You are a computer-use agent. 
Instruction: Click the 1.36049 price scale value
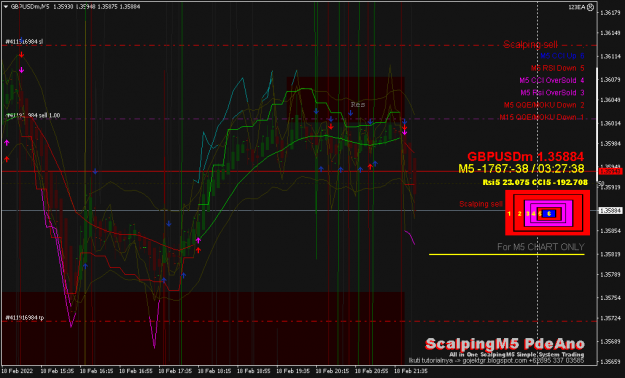pos(609,100)
